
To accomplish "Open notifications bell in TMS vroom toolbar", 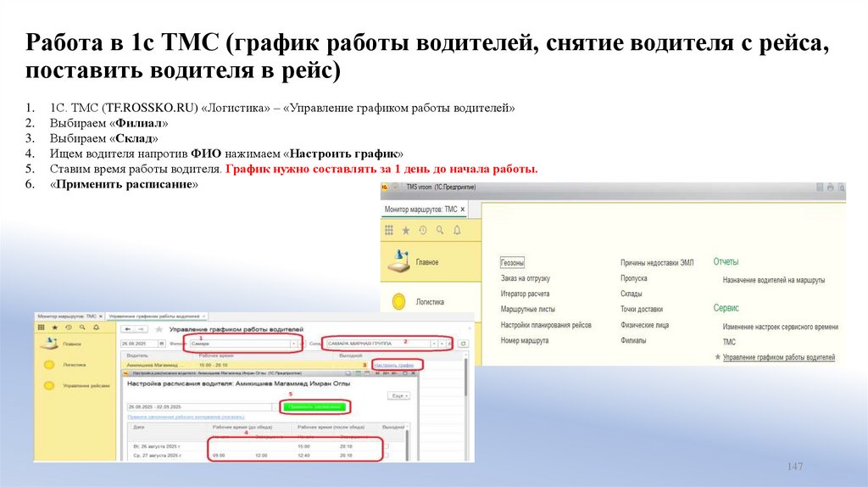I will click(457, 230).
